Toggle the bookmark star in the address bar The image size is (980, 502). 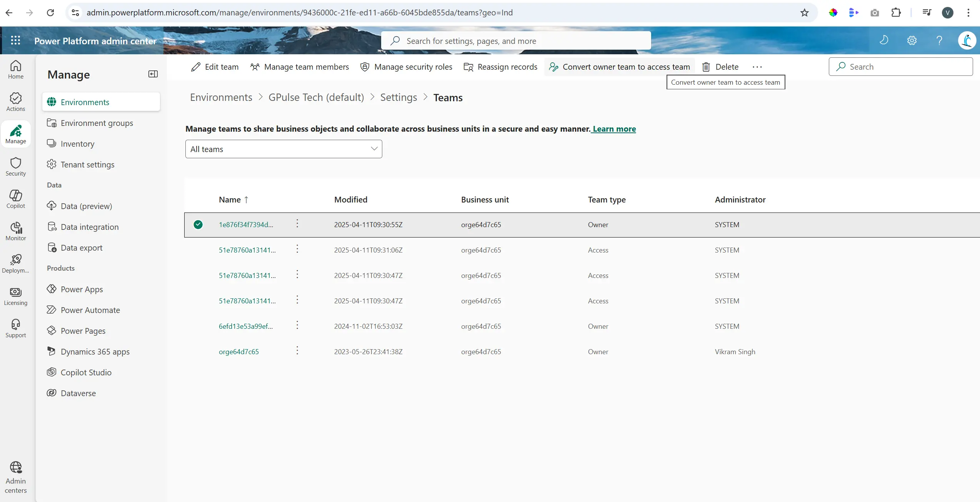pos(804,12)
